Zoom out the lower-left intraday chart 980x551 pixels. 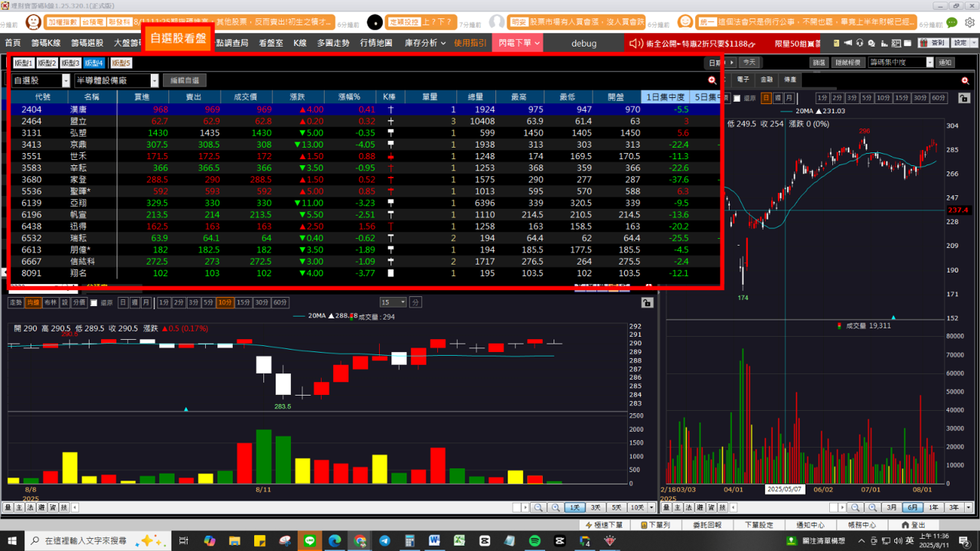(x=538, y=507)
